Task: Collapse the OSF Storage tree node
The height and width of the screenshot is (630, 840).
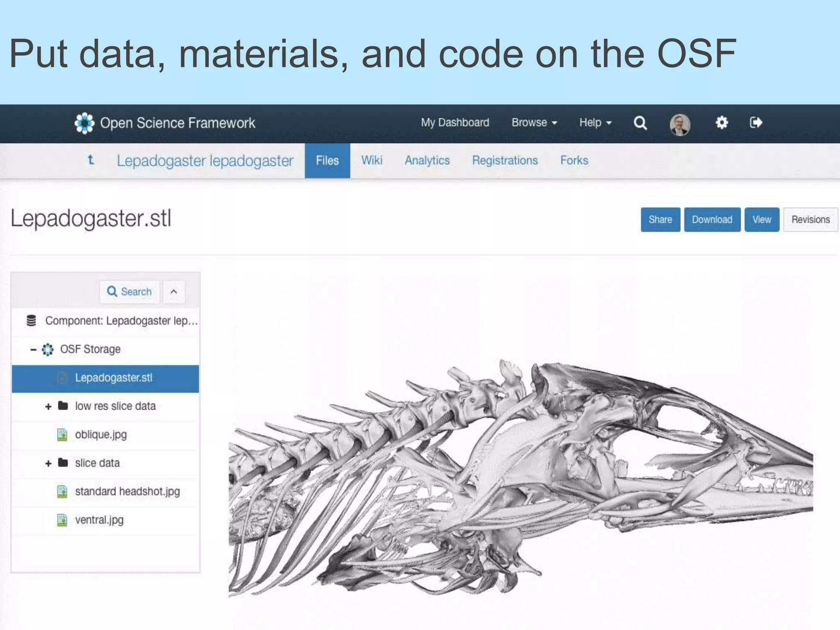Action: pos(33,349)
